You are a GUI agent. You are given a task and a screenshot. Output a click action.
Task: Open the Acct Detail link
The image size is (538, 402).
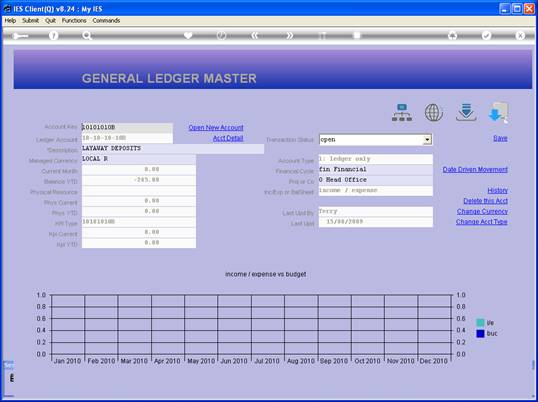tap(228, 138)
